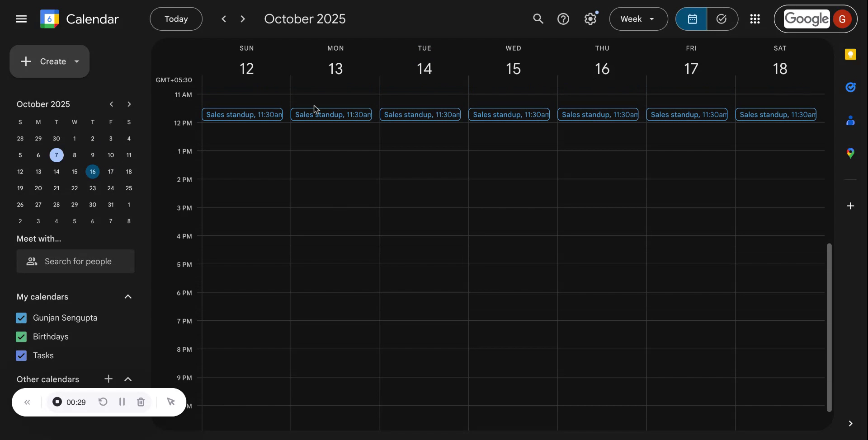
Task: Toggle off the Gunjan Sengupta calendar
Action: 21,318
